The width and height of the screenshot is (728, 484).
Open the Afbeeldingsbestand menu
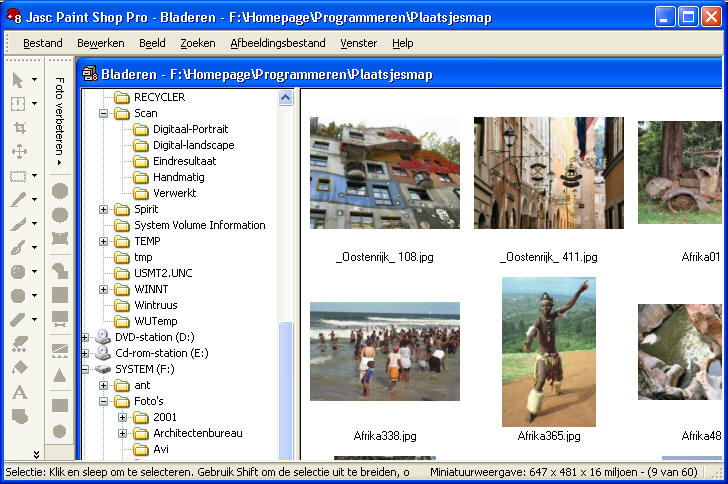(x=278, y=43)
